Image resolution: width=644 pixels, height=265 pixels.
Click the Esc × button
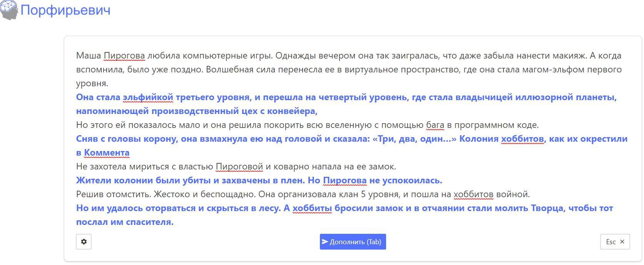click(615, 242)
